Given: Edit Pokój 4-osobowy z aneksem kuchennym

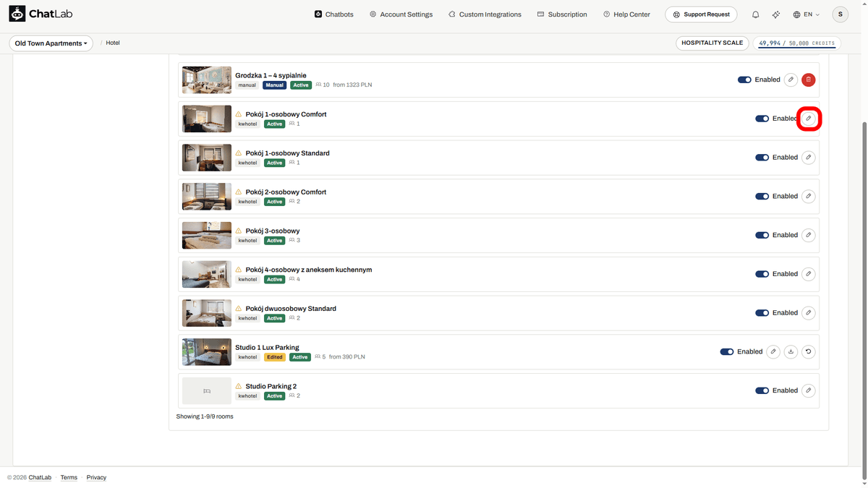Looking at the screenshot, I should coord(809,274).
